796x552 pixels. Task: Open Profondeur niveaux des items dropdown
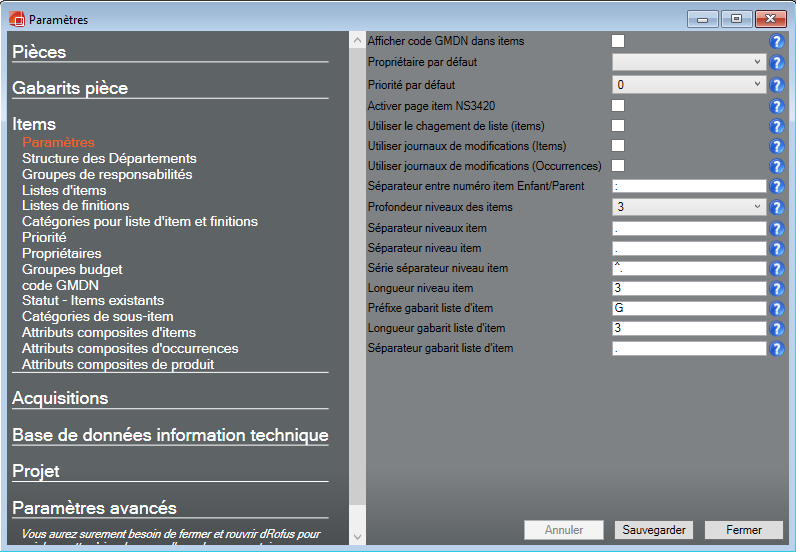pyautogui.click(x=688, y=207)
